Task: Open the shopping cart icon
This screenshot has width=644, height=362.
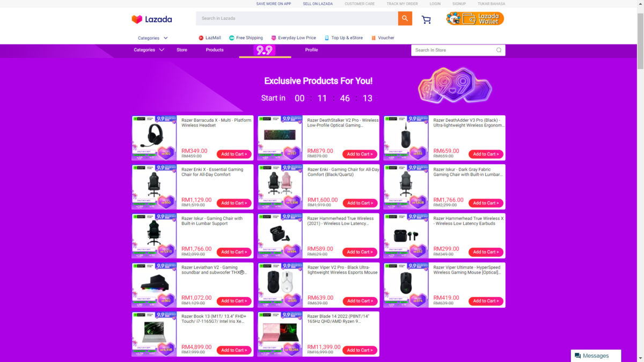Action: click(x=426, y=20)
